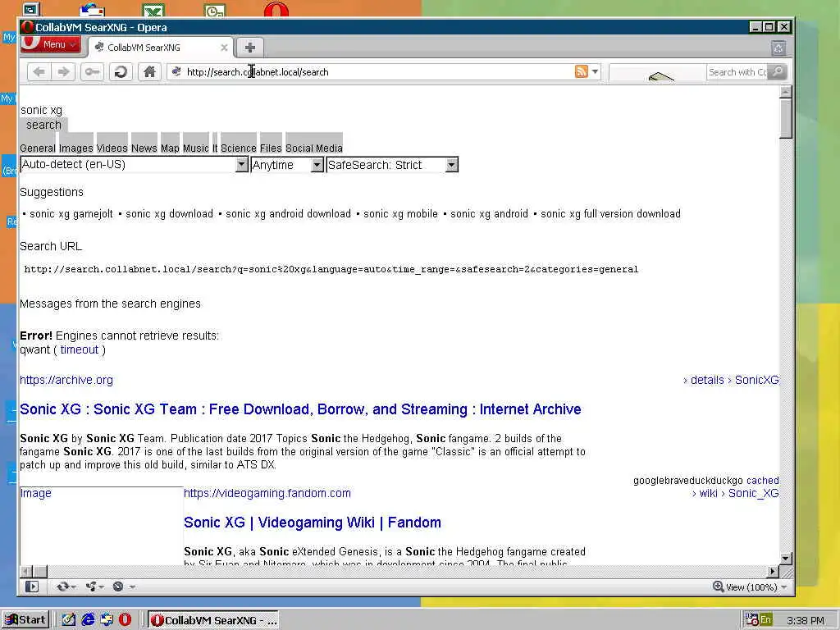The height and width of the screenshot is (630, 840).
Task: Open the SafeSearch: Strict dropdown
Action: [392, 164]
